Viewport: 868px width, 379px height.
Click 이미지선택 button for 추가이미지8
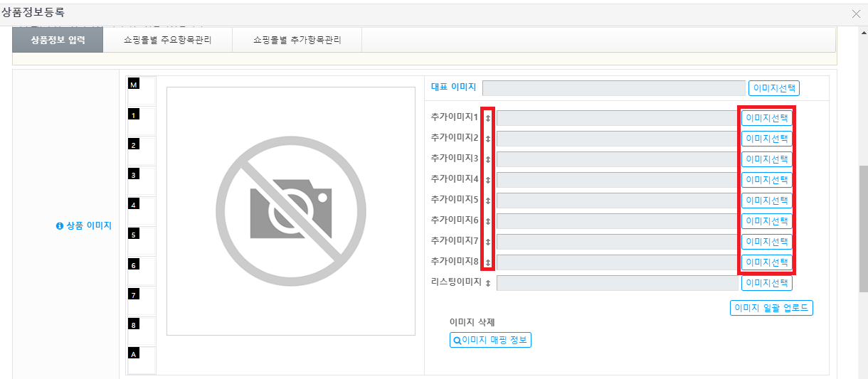tap(767, 262)
